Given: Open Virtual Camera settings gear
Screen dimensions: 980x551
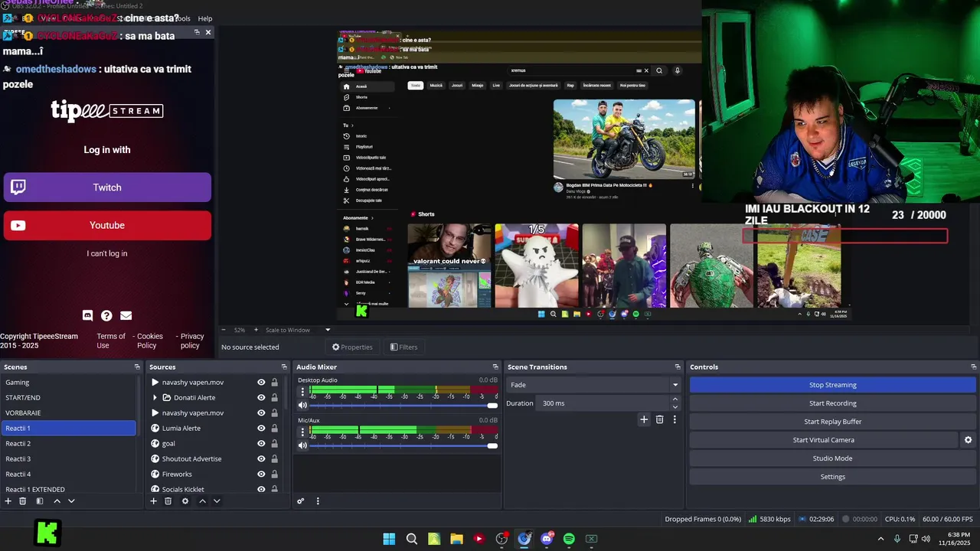Looking at the screenshot, I should pyautogui.click(x=968, y=440).
